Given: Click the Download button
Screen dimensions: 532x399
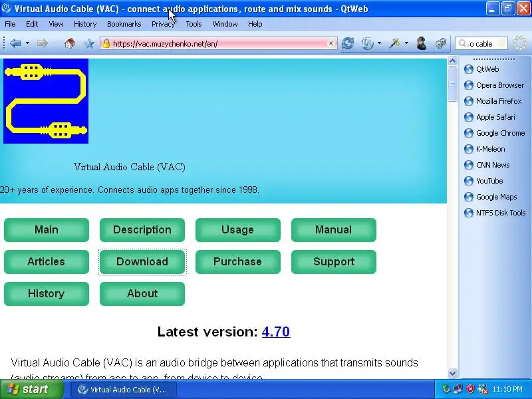Looking at the screenshot, I should pyautogui.click(x=142, y=262).
